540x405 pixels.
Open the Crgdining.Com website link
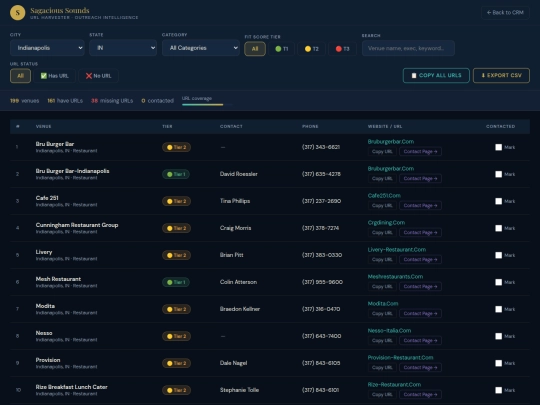pos(386,222)
